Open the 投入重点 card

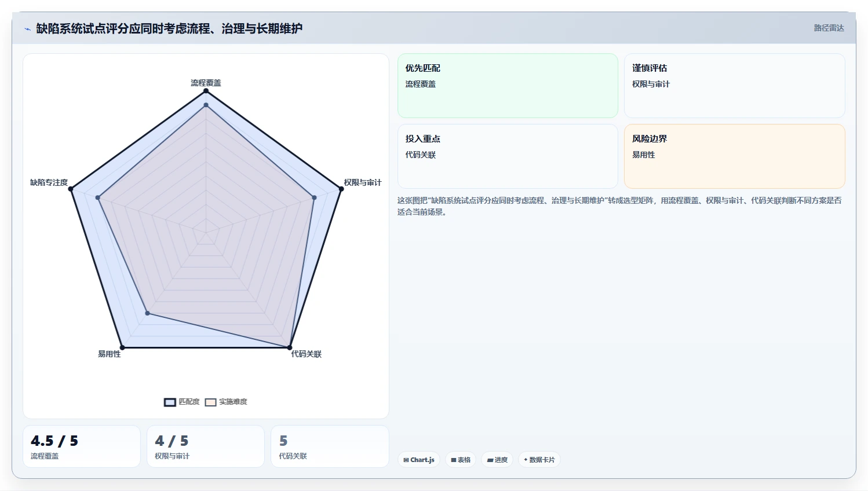(x=508, y=156)
